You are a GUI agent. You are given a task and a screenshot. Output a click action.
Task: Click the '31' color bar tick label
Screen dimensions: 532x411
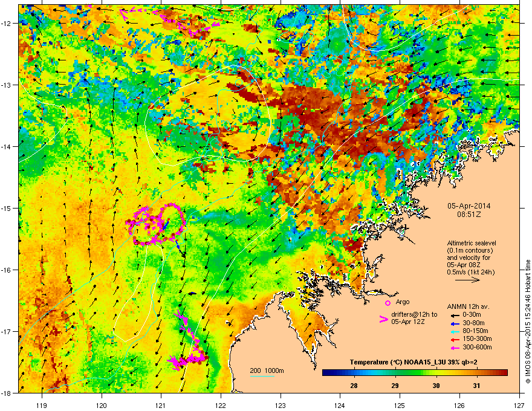click(x=477, y=386)
